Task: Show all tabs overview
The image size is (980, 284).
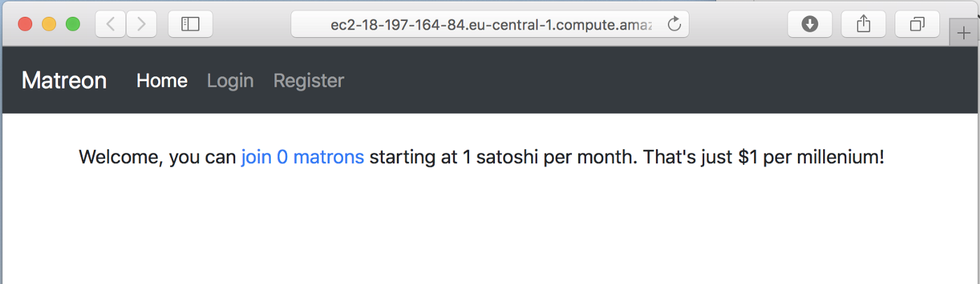Action: (917, 25)
